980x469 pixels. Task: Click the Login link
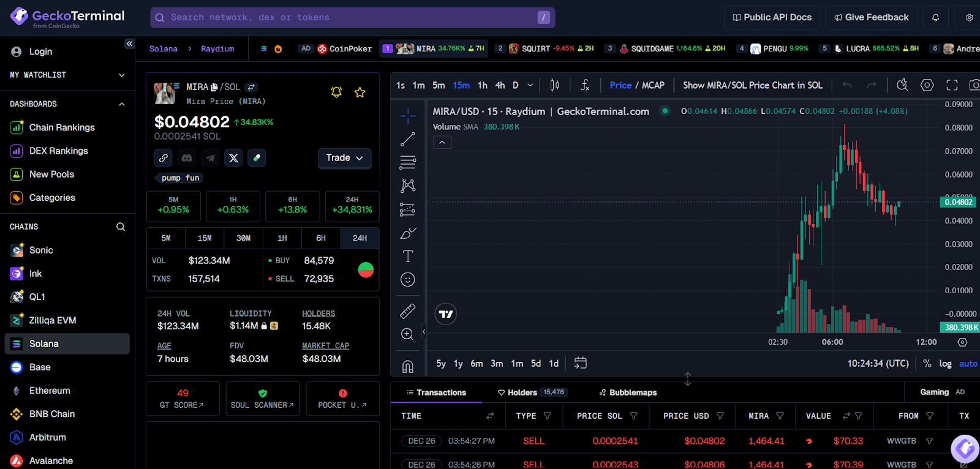coord(40,51)
